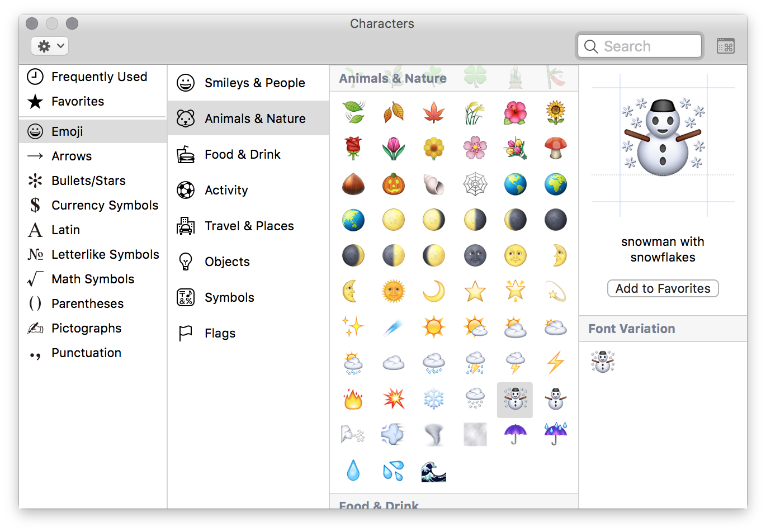Select the comet emoji
Image resolution: width=766 pixels, height=532 pixels.
(394, 327)
